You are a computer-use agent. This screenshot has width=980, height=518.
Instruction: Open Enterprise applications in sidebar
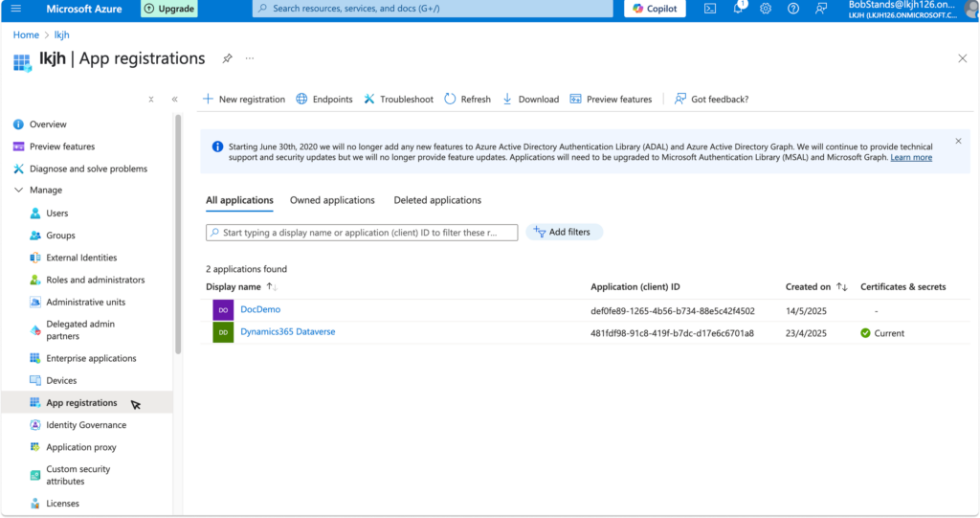(x=91, y=359)
